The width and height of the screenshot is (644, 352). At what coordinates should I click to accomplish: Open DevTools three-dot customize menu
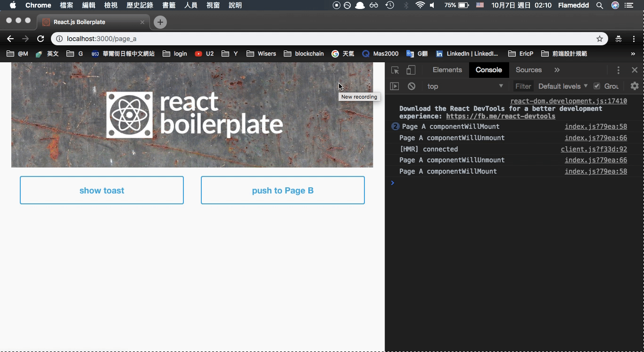click(619, 70)
